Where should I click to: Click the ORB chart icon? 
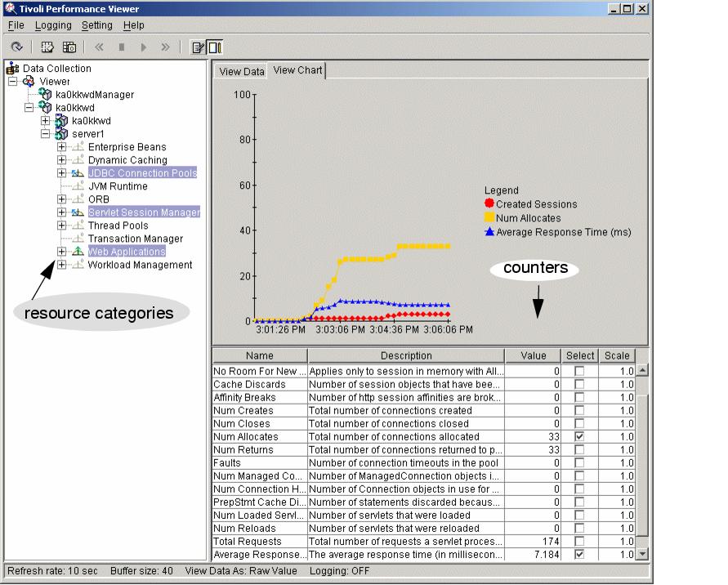[78, 199]
